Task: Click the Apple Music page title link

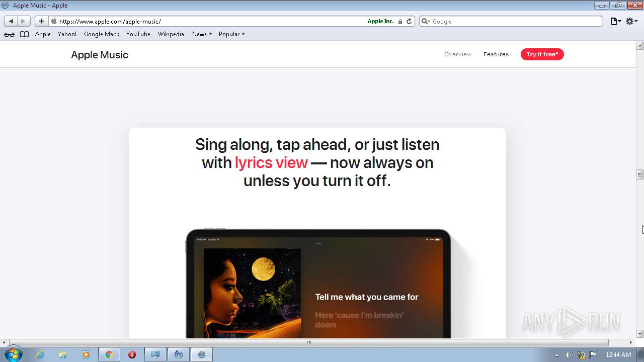Action: pyautogui.click(x=100, y=55)
